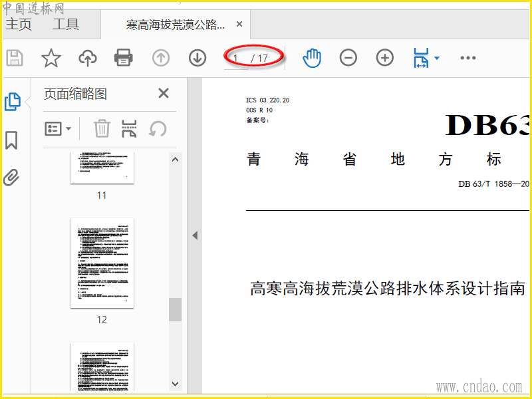The width and height of the screenshot is (532, 399).
Task: Collapse the navigation pane with left arrow
Action: pyautogui.click(x=195, y=235)
